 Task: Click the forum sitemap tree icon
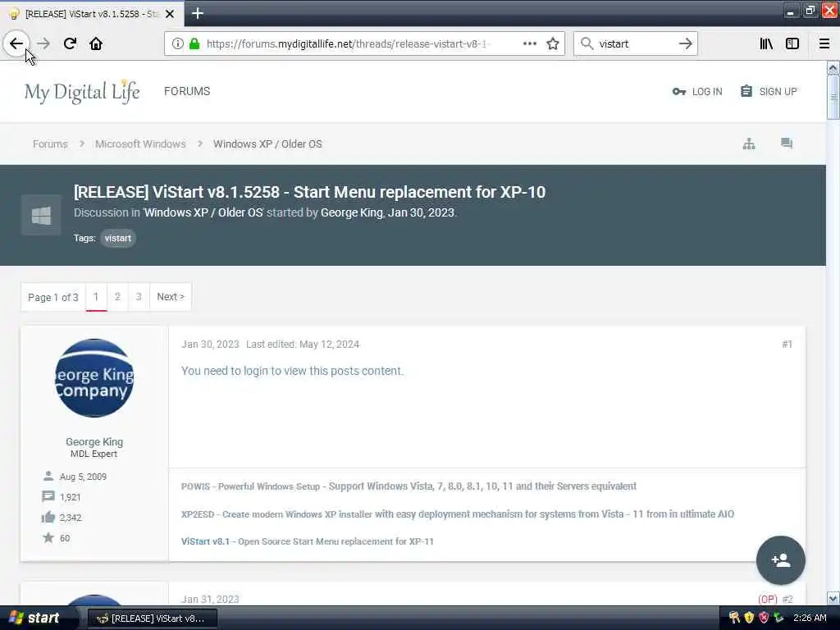pyautogui.click(x=749, y=144)
